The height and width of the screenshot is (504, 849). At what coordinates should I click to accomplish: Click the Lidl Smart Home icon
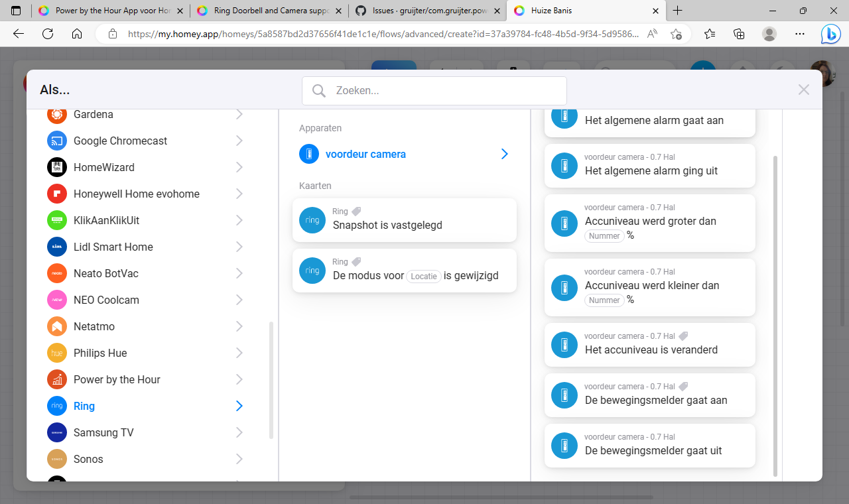pyautogui.click(x=57, y=247)
